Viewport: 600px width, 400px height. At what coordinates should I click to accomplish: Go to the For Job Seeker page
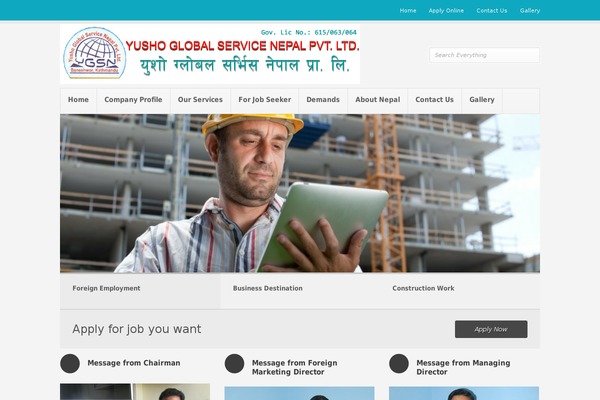pos(265,100)
